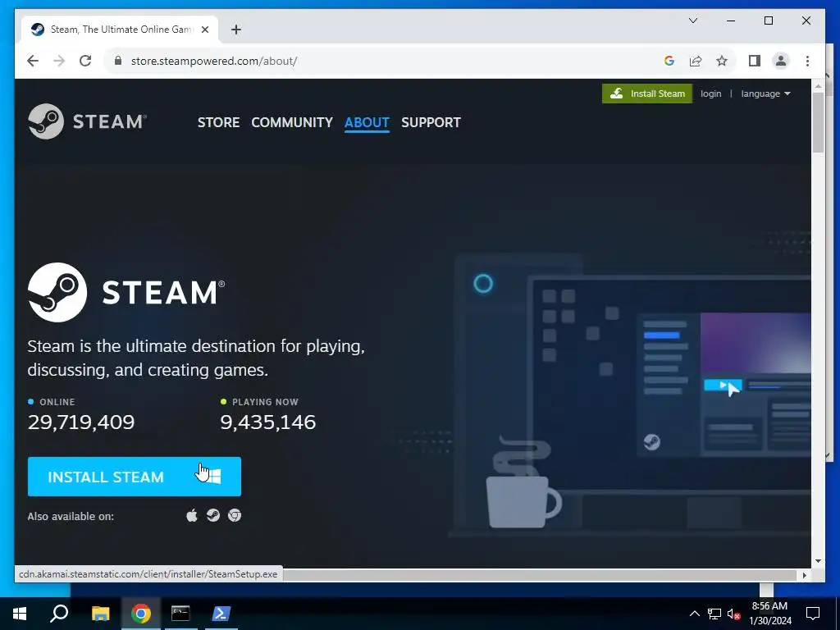The image size is (840, 630).
Task: Select the ABOUT menu item
Action: coord(367,122)
